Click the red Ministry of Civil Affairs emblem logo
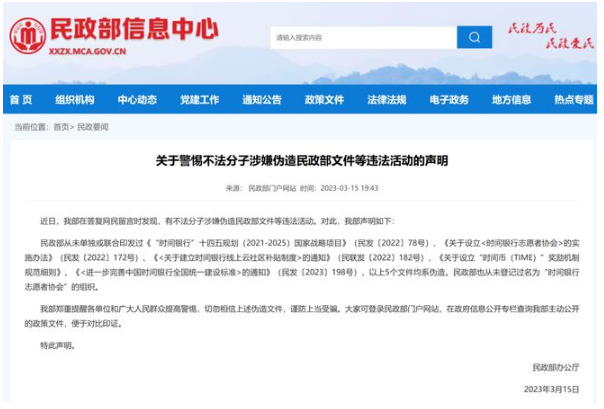Image resolution: width=604 pixels, height=409 pixels. pyautogui.click(x=27, y=36)
